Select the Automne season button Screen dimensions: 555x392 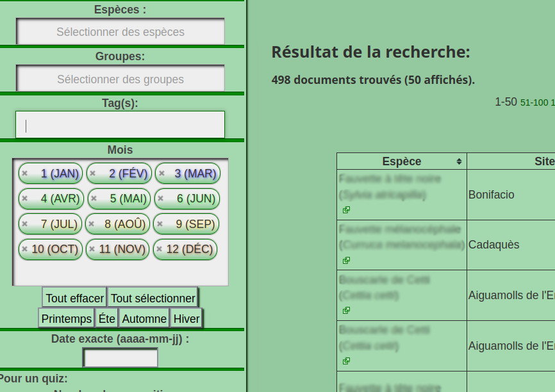click(x=144, y=318)
